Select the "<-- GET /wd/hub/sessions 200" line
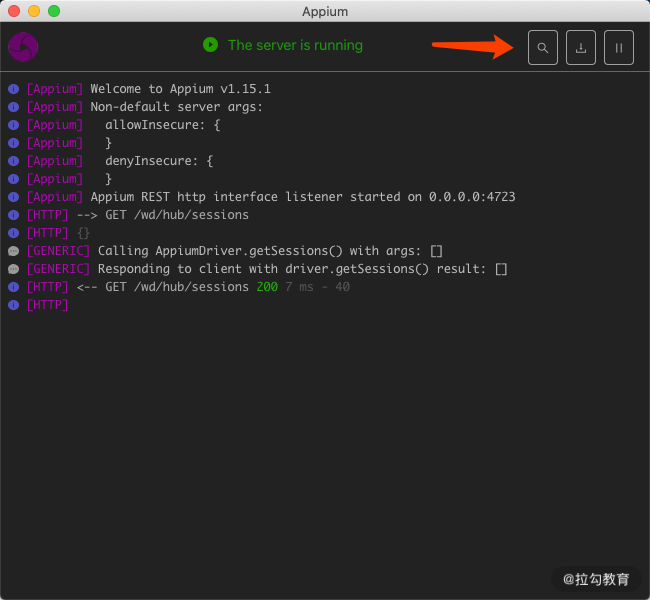 click(188, 287)
